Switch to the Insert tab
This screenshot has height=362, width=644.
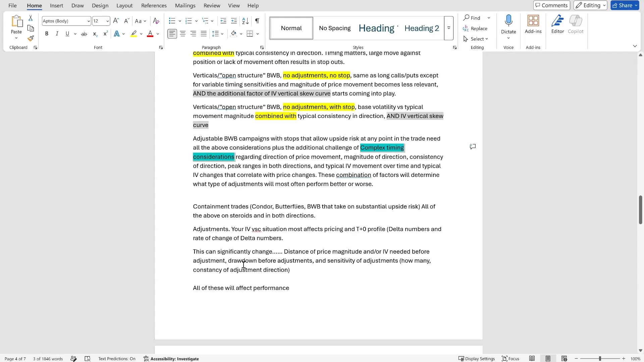pyautogui.click(x=57, y=6)
